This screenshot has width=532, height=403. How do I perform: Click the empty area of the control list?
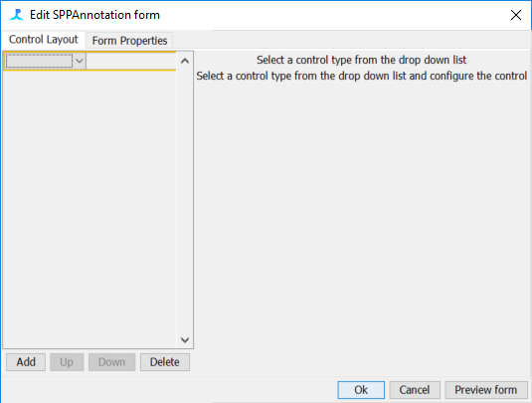coord(89,209)
